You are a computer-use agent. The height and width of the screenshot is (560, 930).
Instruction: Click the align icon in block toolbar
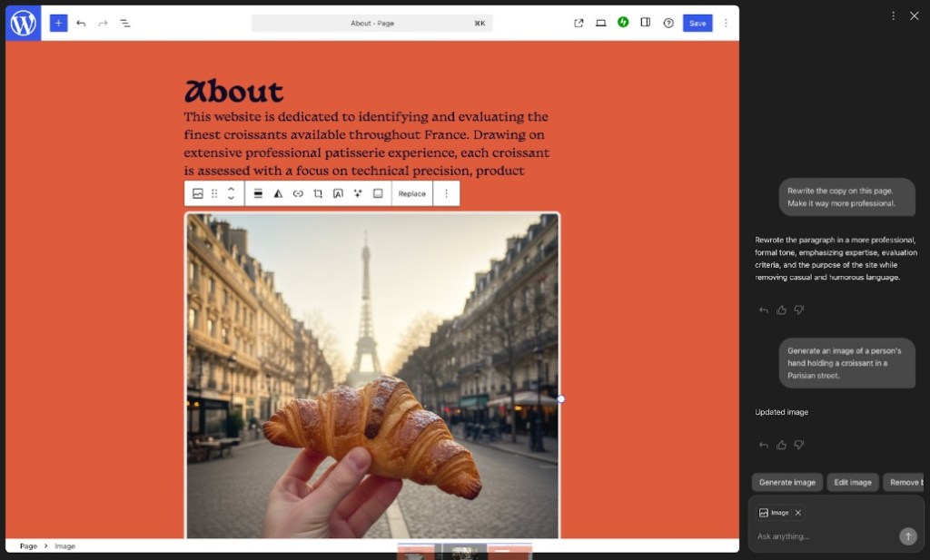coord(258,193)
